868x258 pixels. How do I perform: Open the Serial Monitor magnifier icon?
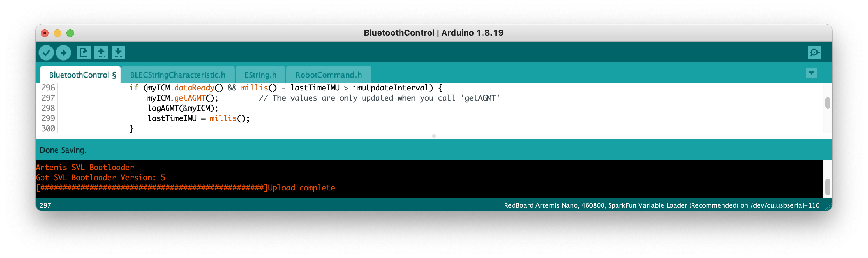point(814,53)
